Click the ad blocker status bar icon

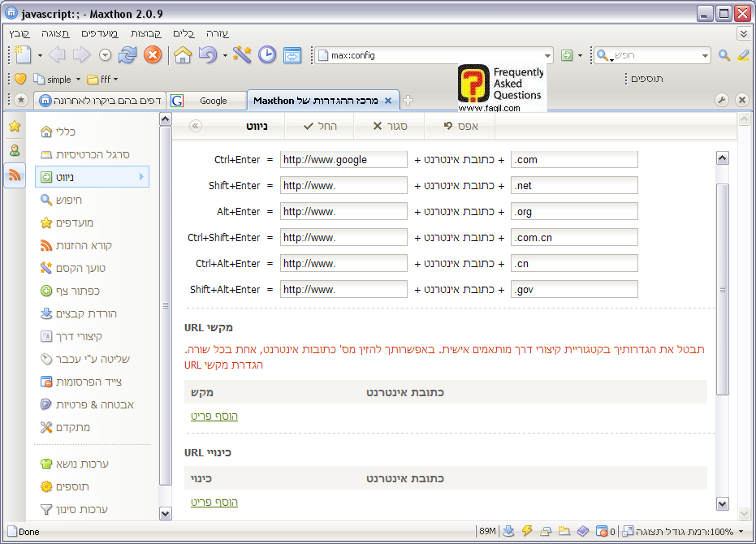[x=602, y=531]
